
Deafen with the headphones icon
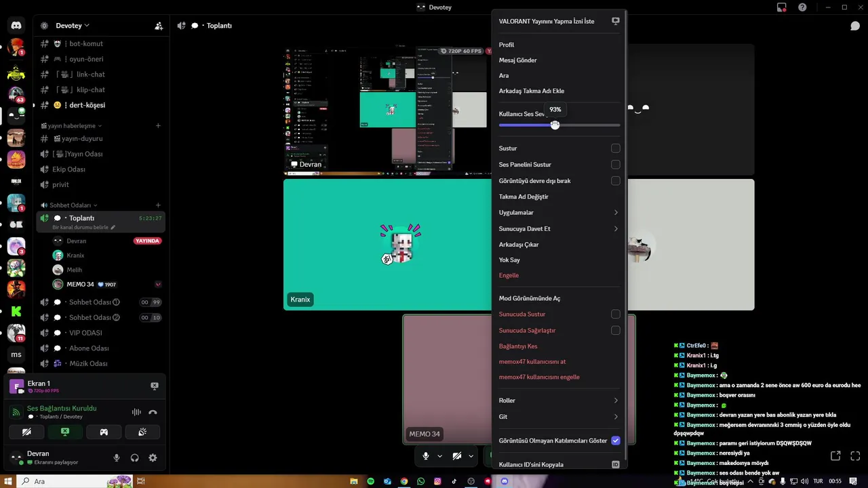tap(134, 457)
